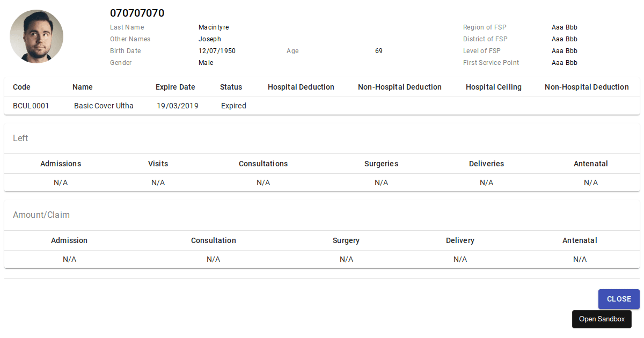Click the Code column header
This screenshot has height=338, width=644.
tap(21, 87)
